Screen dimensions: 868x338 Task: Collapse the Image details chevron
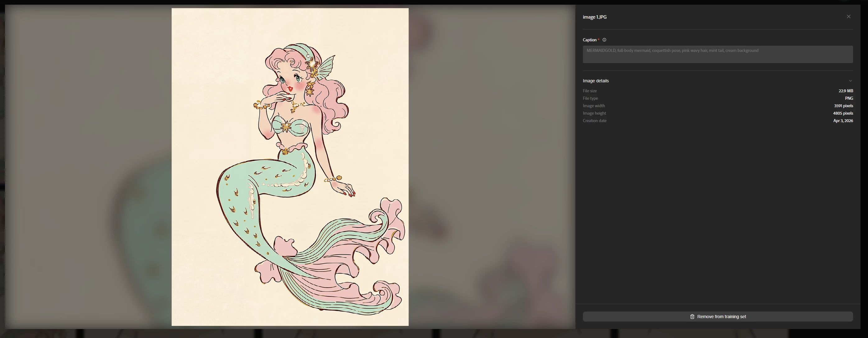tap(850, 81)
